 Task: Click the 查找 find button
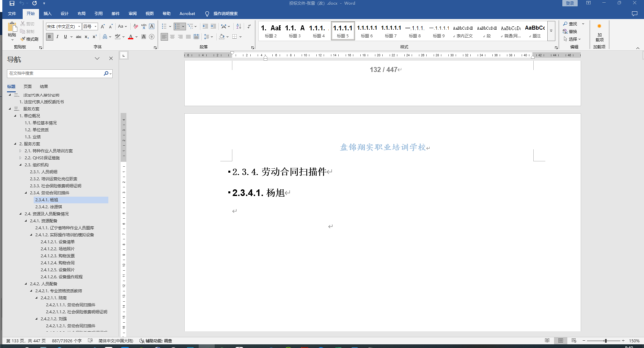click(570, 24)
